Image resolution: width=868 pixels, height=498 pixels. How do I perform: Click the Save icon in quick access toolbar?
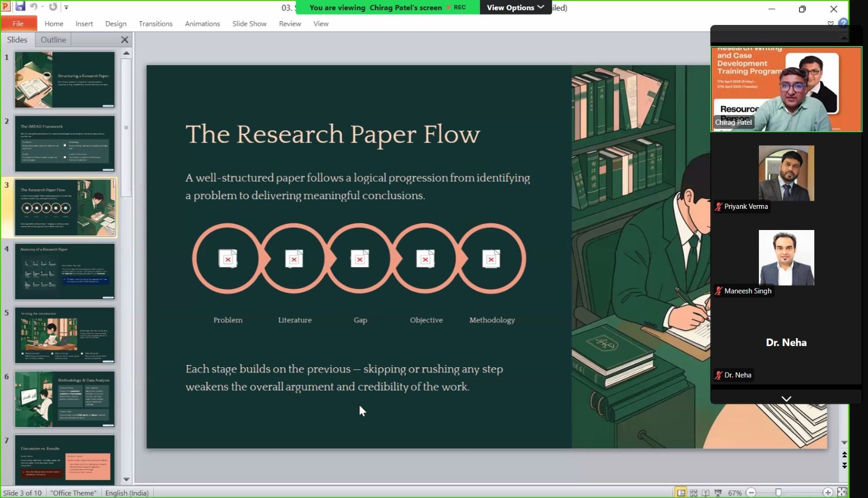pos(20,7)
